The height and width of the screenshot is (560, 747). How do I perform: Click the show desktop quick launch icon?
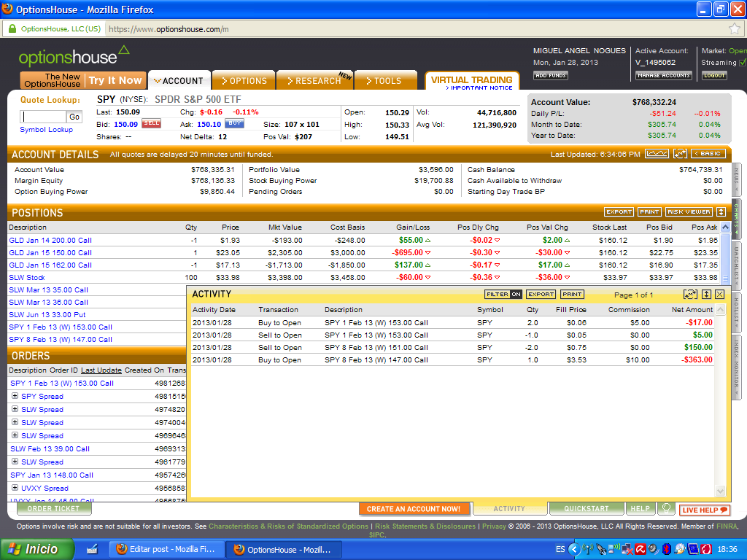point(92,549)
